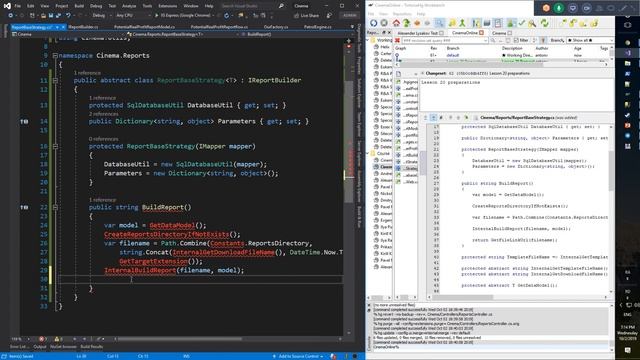
Task: Click the inheritance margin icon on line 22
Action: tap(24, 207)
